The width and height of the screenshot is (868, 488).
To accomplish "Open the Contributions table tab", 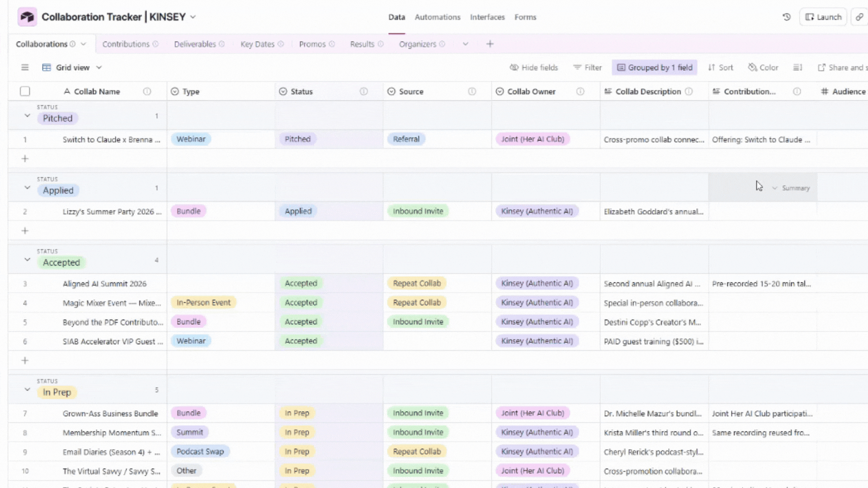I will [126, 44].
